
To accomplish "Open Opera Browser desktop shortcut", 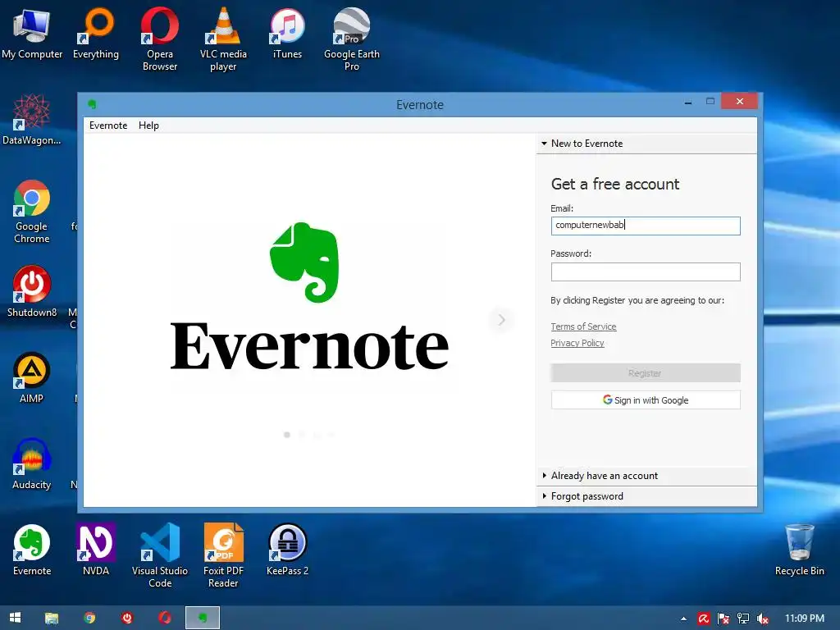I will click(160, 39).
